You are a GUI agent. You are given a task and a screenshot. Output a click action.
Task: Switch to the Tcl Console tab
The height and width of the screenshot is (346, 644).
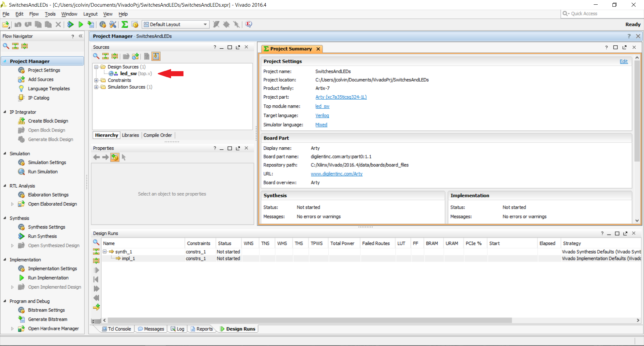(x=116, y=329)
